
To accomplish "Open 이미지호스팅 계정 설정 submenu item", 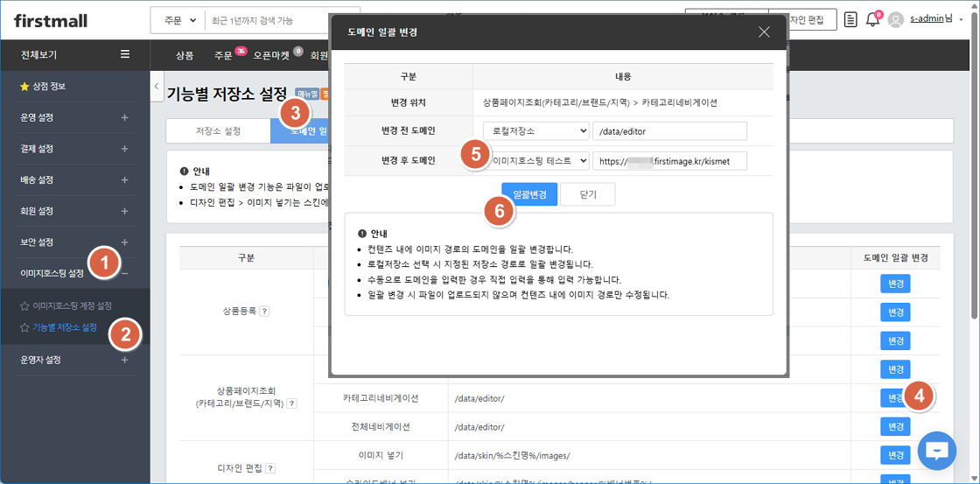I will click(72, 306).
